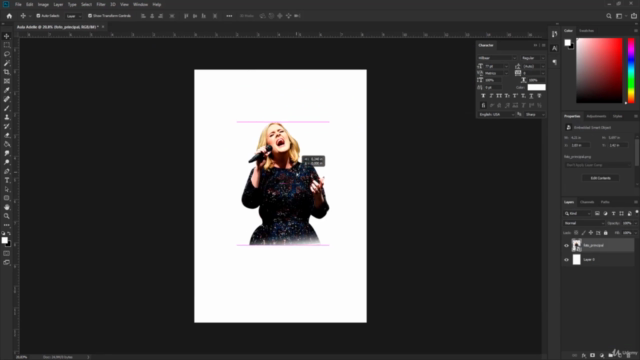
Task: Toggle type layer filter in Layers panel
Action: pyautogui.click(x=613, y=213)
